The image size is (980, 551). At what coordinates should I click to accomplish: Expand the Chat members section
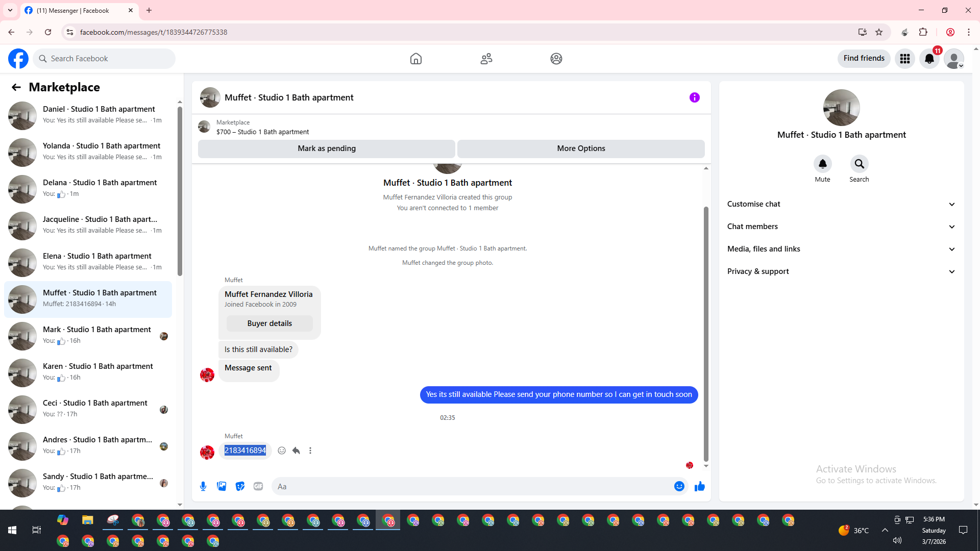pyautogui.click(x=842, y=227)
